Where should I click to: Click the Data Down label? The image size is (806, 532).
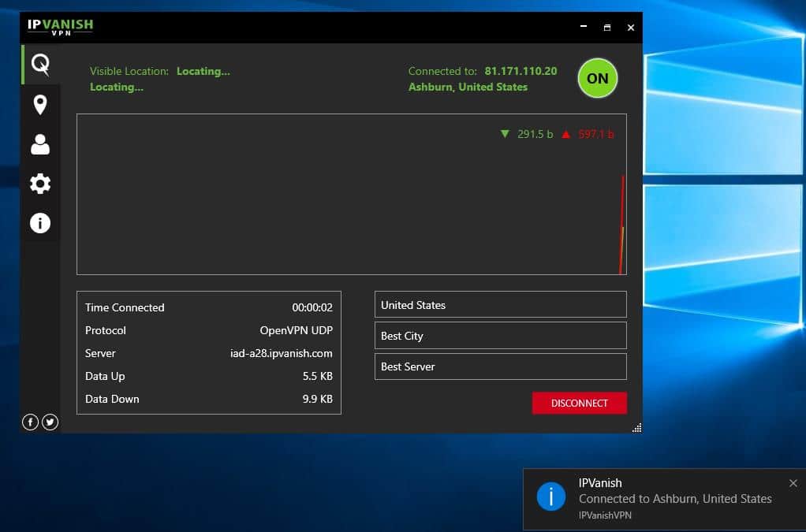pyautogui.click(x=112, y=399)
